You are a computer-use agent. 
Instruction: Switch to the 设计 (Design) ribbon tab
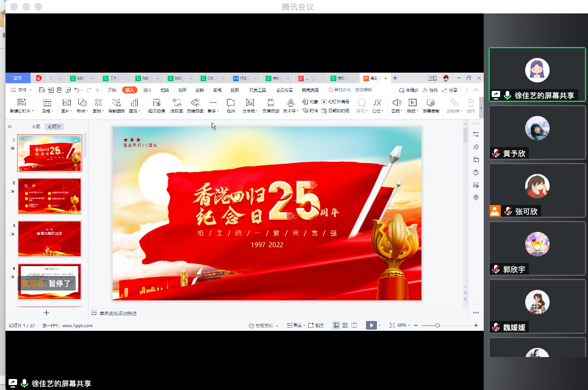pos(147,90)
